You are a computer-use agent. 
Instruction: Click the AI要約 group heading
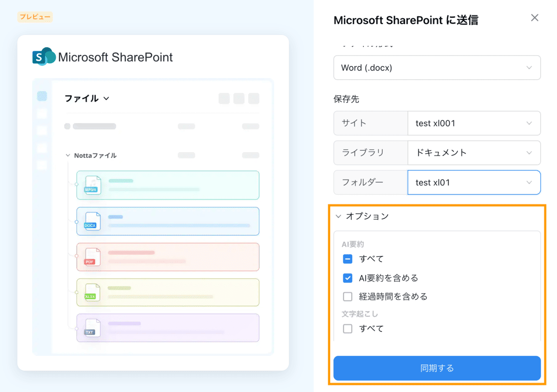[353, 244]
